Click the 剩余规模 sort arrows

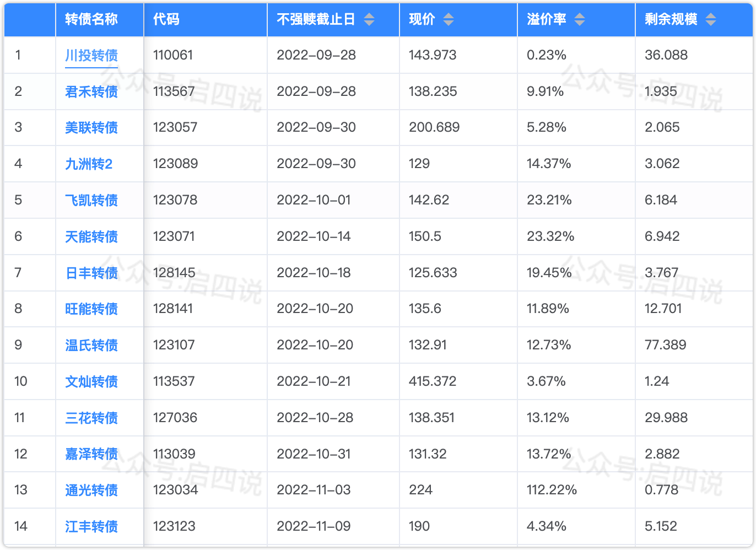click(x=711, y=20)
